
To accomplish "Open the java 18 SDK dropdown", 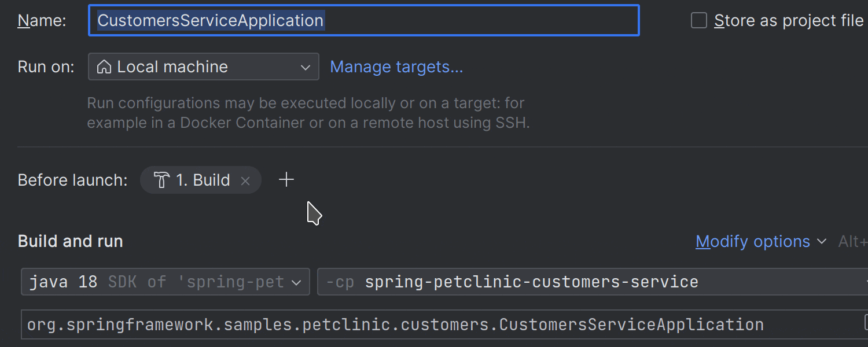I will (x=165, y=282).
